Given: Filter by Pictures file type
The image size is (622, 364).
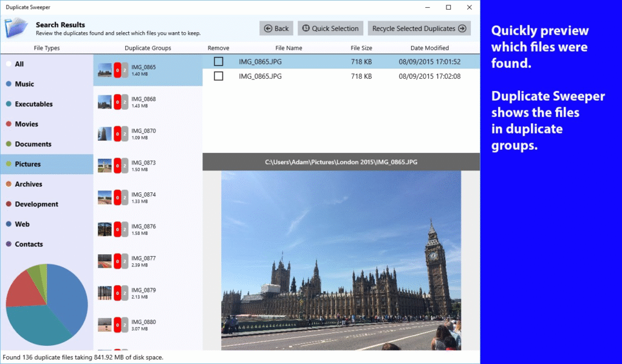Looking at the screenshot, I should (28, 164).
